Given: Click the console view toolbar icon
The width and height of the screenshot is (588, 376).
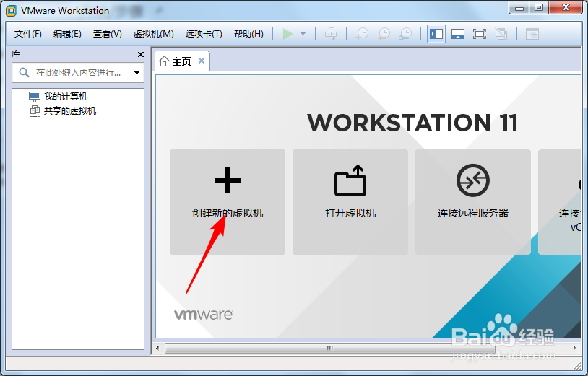Looking at the screenshot, I should point(532,34).
